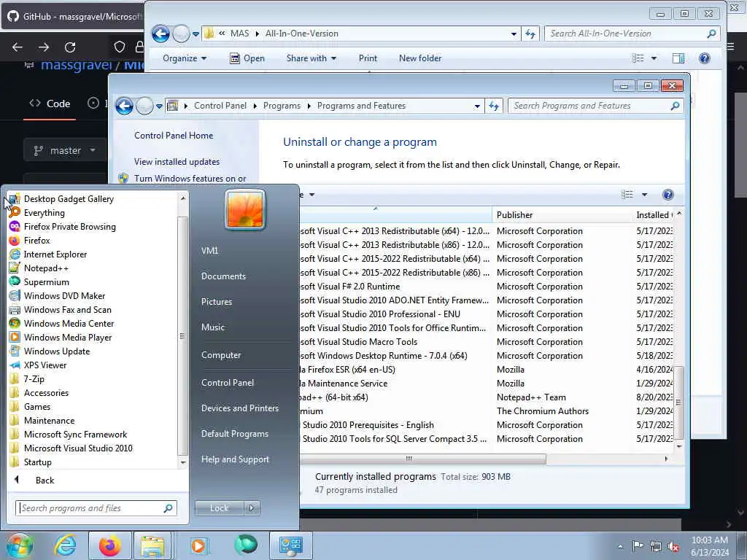Open Windows Update entry
Image resolution: width=747 pixels, height=560 pixels.
[x=57, y=351]
